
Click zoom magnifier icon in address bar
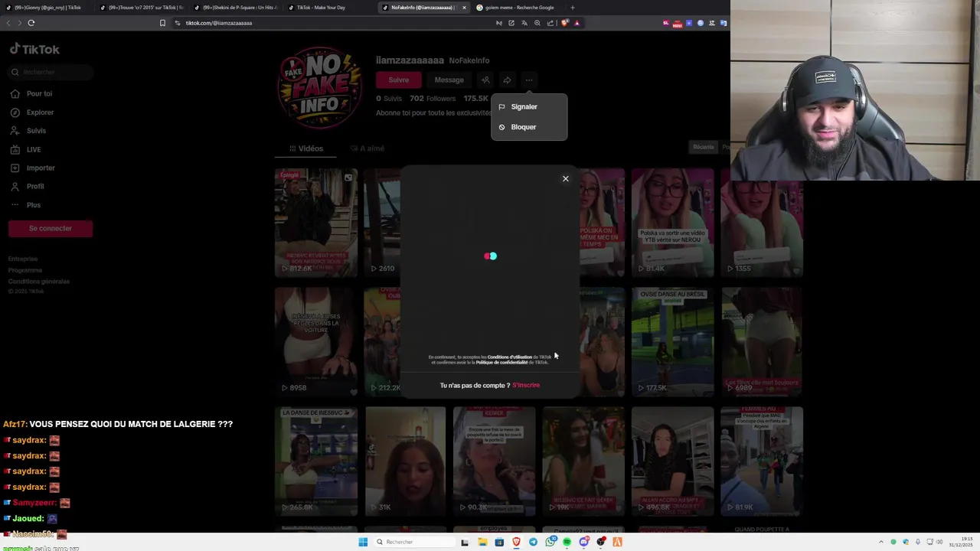click(x=537, y=23)
